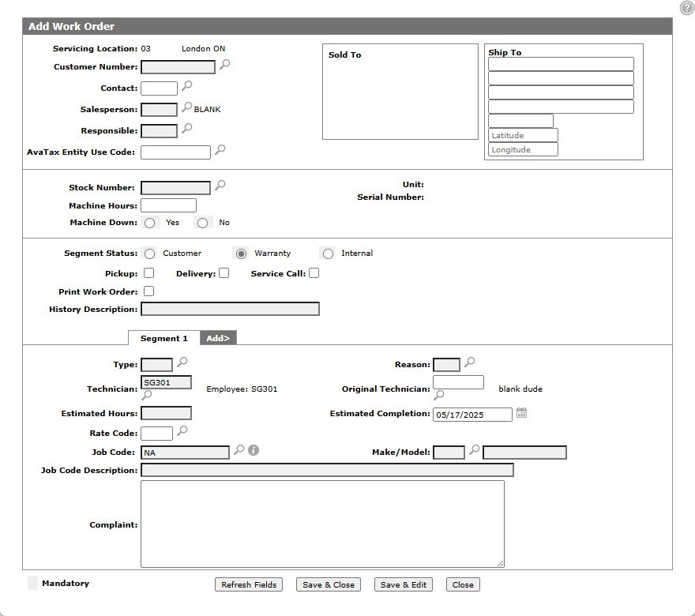Click the History Description field

click(x=230, y=309)
